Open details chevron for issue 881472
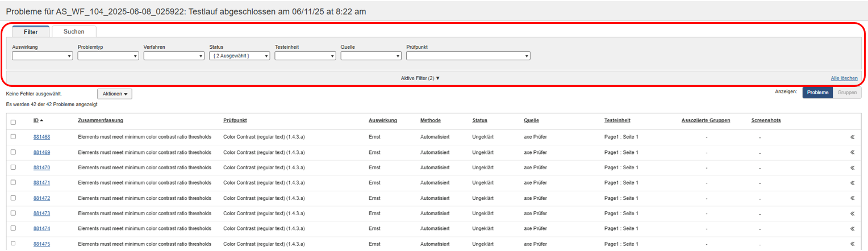868x251 pixels. (x=852, y=198)
